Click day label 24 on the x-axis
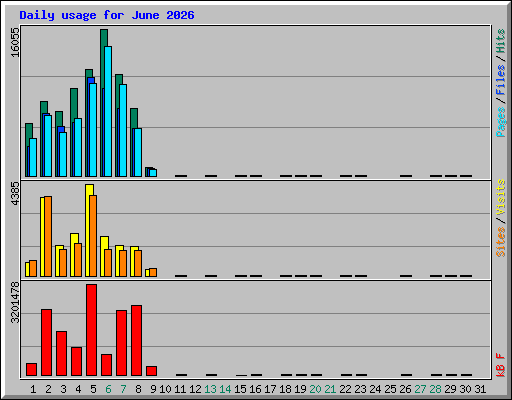The image size is (512, 400). [375, 389]
